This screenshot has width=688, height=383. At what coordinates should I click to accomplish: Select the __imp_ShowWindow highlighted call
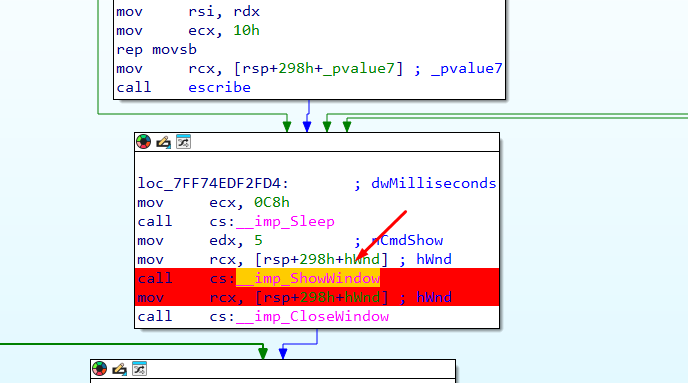pyautogui.click(x=308, y=278)
